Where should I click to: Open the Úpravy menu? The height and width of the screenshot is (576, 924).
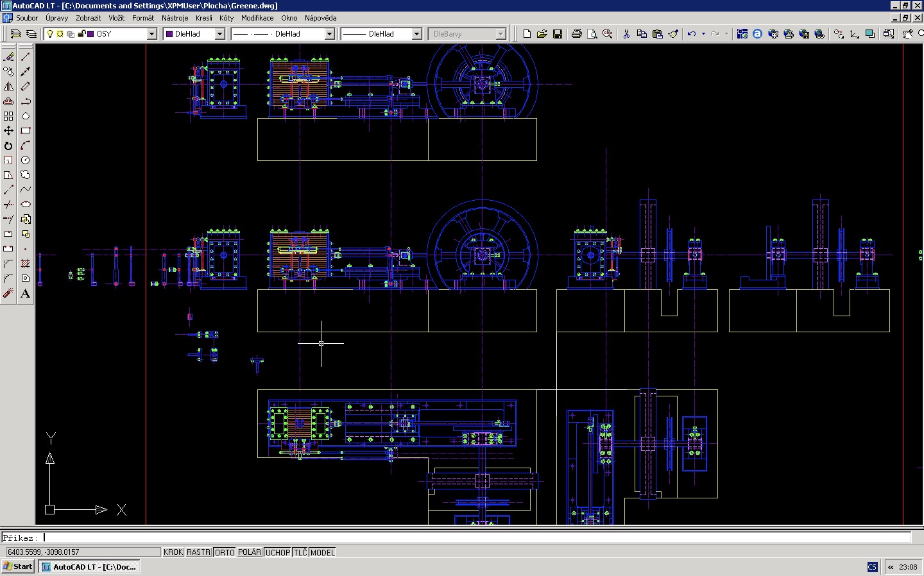click(56, 18)
